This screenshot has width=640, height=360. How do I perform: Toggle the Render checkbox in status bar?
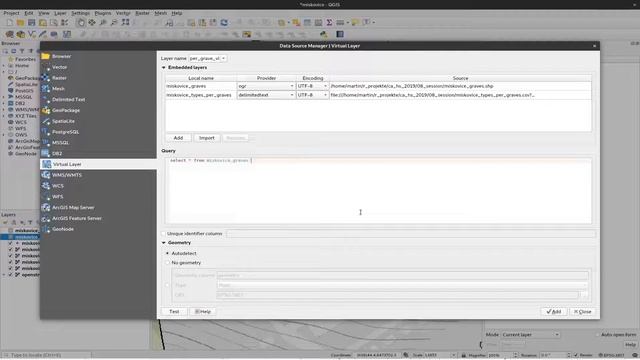point(576,355)
